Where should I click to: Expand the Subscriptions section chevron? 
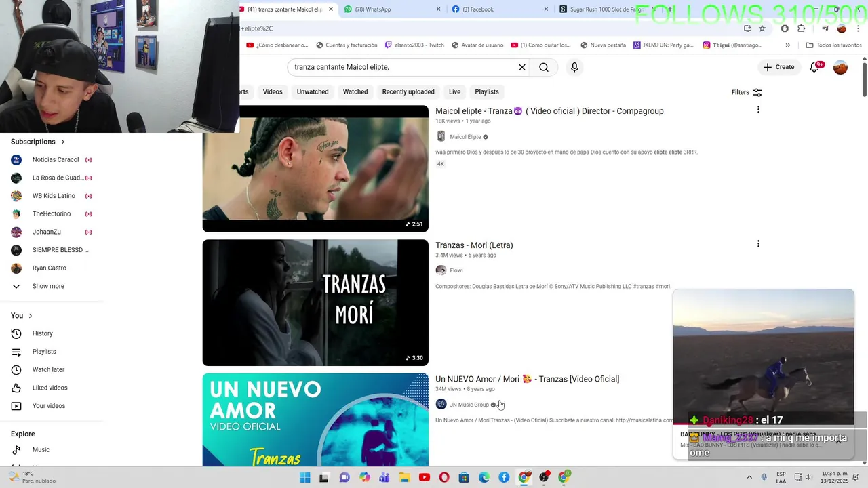[63, 142]
